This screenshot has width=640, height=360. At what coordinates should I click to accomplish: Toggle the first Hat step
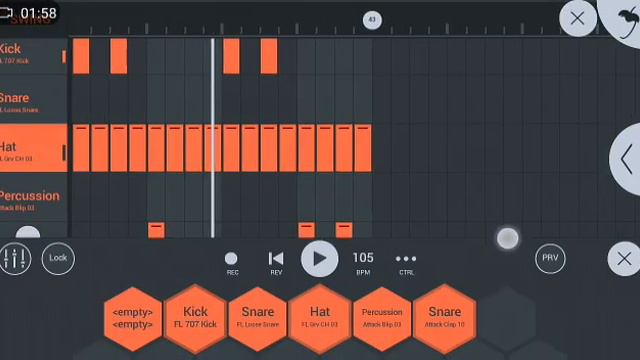coord(81,149)
